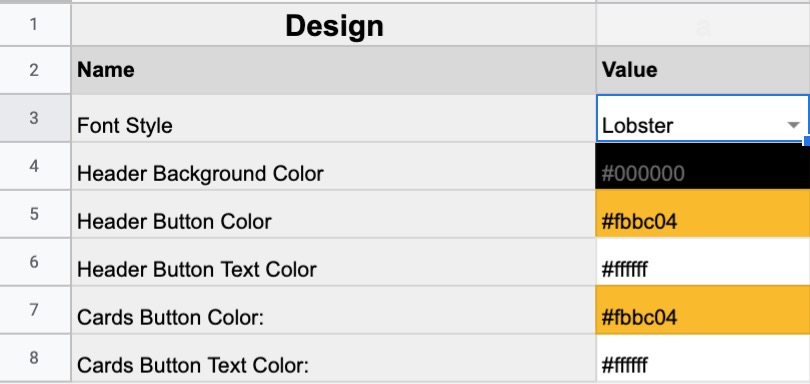Click the #000000 header background color cell
The width and height of the screenshot is (810, 384).
pos(703,166)
